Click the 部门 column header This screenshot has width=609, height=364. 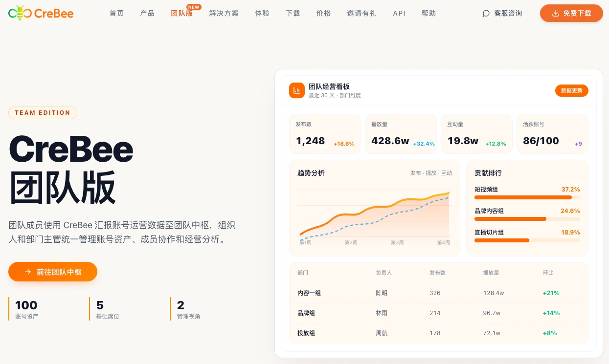tap(303, 273)
